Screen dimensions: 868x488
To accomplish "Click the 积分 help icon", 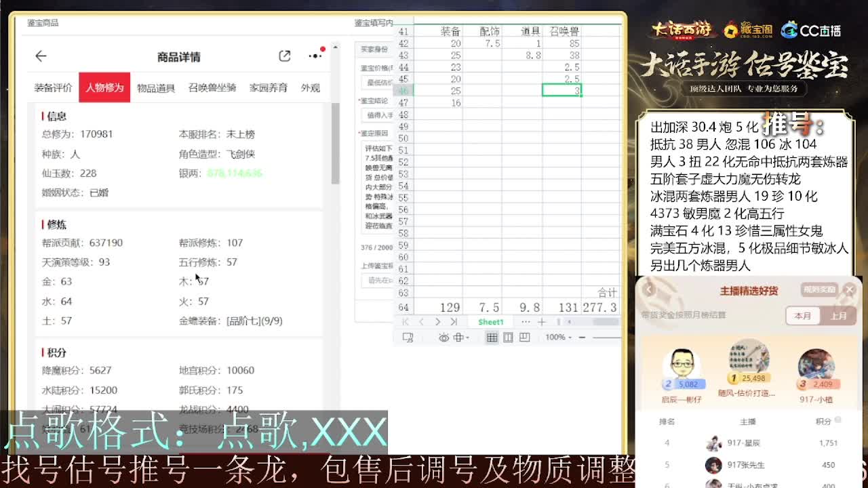I will (838, 420).
